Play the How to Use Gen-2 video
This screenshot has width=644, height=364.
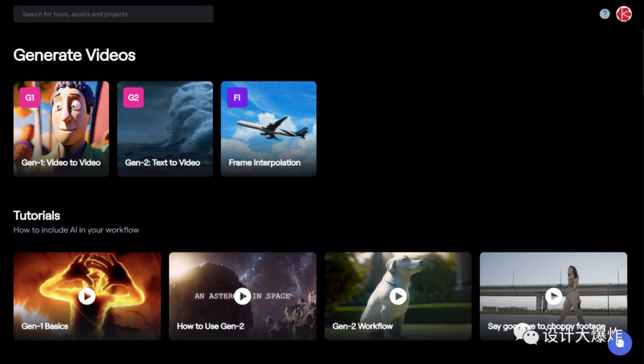click(242, 296)
